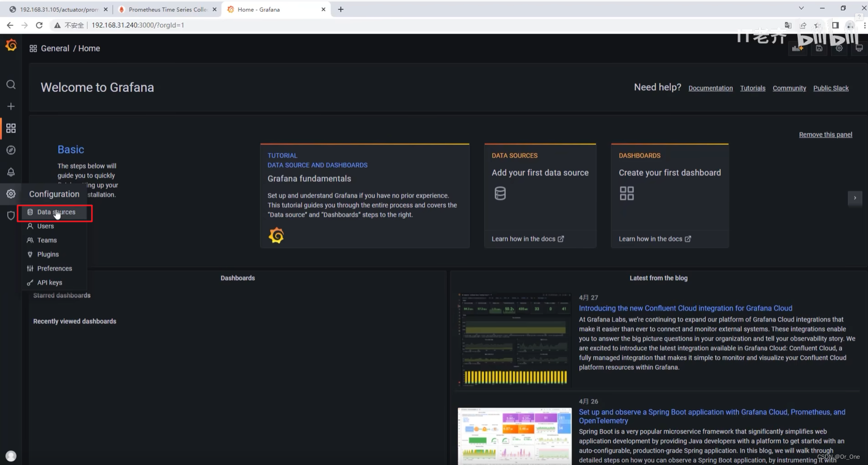
Task: Click the translate page icon in address bar
Action: tap(788, 25)
